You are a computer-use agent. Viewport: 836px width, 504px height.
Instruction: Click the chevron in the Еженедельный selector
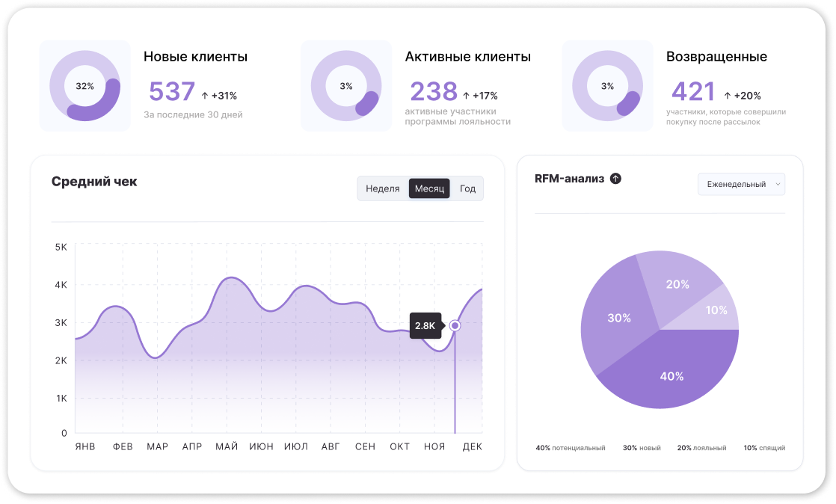(778, 184)
